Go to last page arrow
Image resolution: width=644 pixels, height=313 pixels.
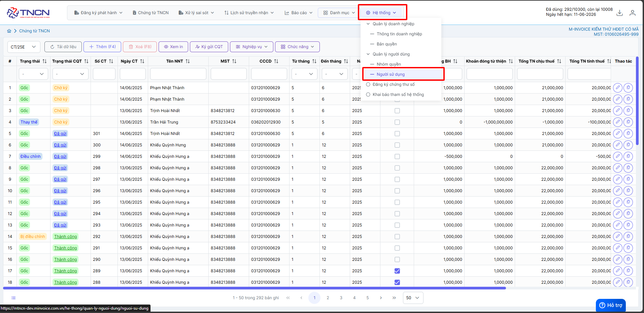tap(394, 298)
